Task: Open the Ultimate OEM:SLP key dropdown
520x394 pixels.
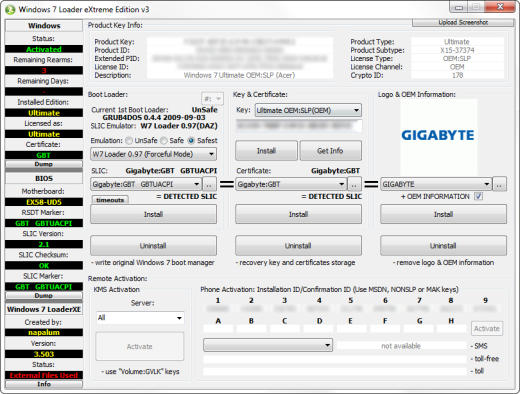Action: [308, 110]
